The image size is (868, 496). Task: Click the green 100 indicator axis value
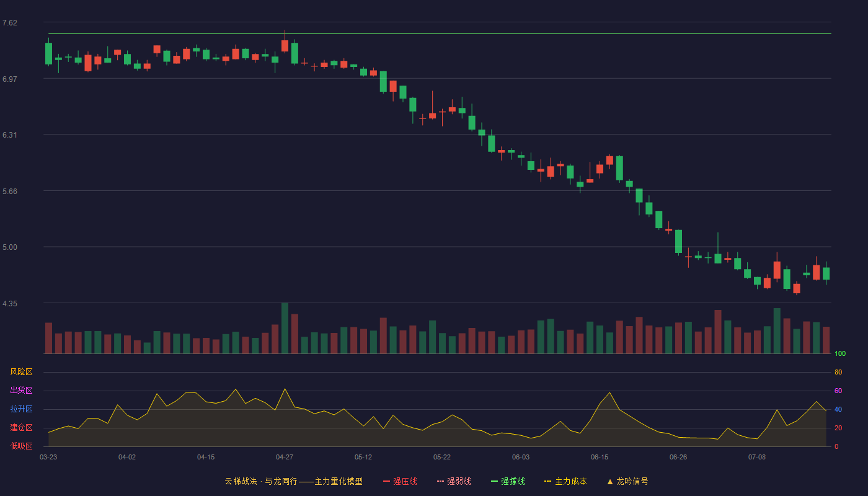840,354
